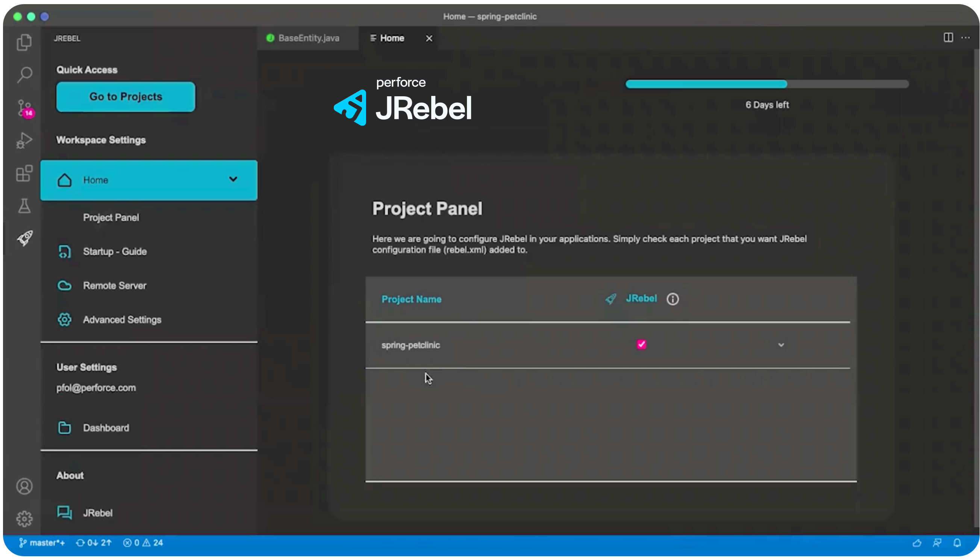980x560 pixels.
Task: Open the Search sidebar
Action: coord(24,74)
